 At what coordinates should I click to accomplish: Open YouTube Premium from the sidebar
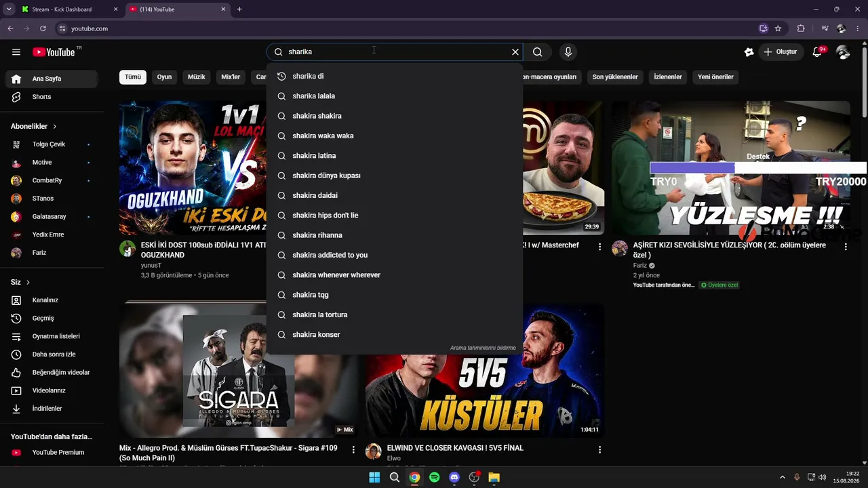point(51,453)
